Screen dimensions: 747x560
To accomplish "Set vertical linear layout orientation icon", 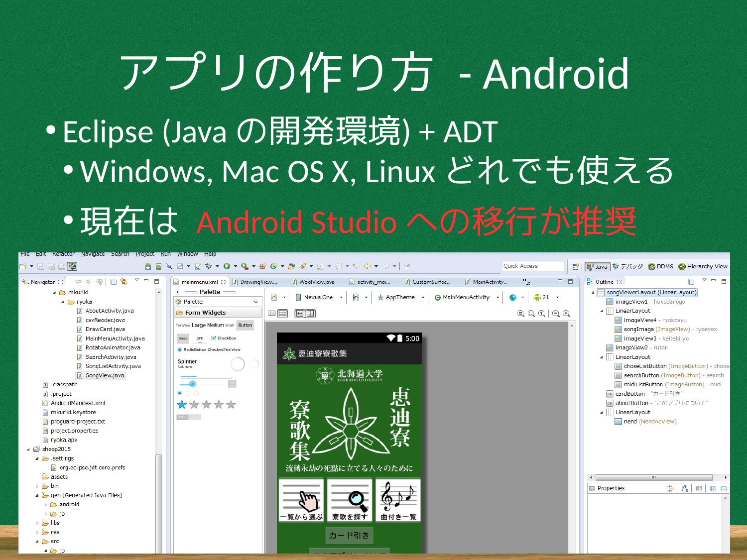I will click(282, 314).
